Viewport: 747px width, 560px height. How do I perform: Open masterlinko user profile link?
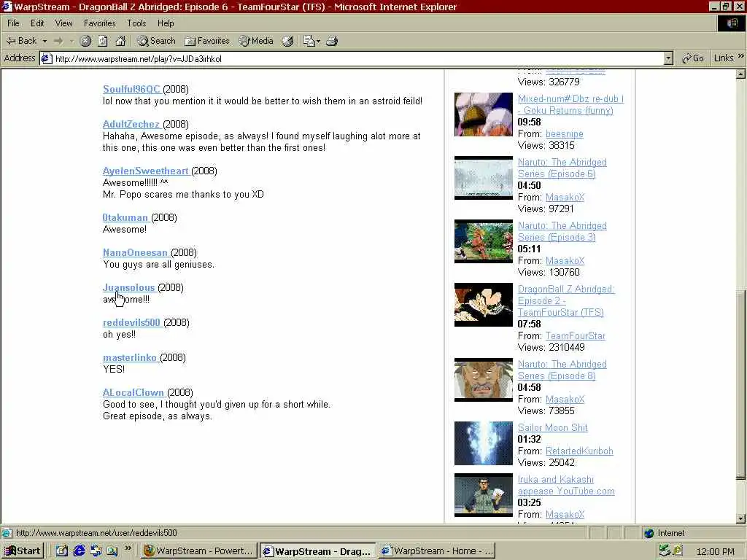click(130, 357)
